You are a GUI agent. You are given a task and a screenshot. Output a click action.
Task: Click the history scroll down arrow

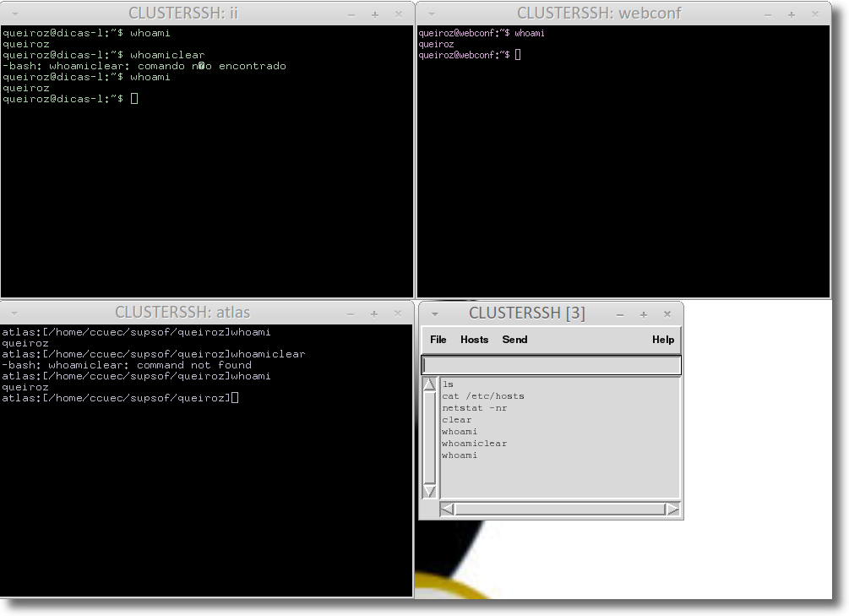(x=429, y=492)
